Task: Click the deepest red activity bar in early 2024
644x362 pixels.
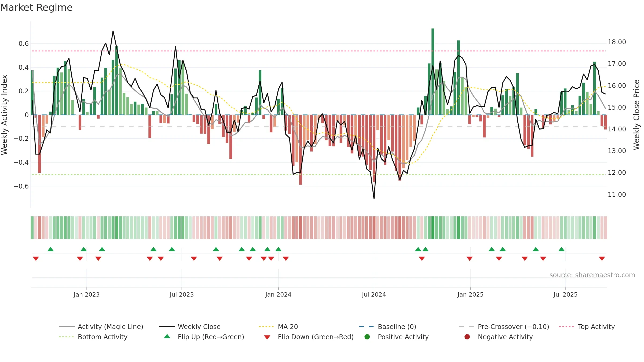Action: click(301, 150)
